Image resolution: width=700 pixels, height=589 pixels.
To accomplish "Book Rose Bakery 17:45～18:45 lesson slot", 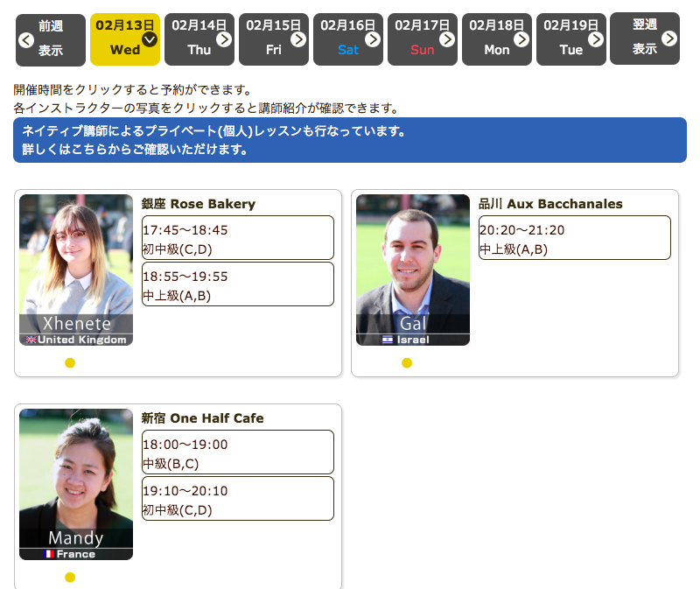I will (237, 238).
